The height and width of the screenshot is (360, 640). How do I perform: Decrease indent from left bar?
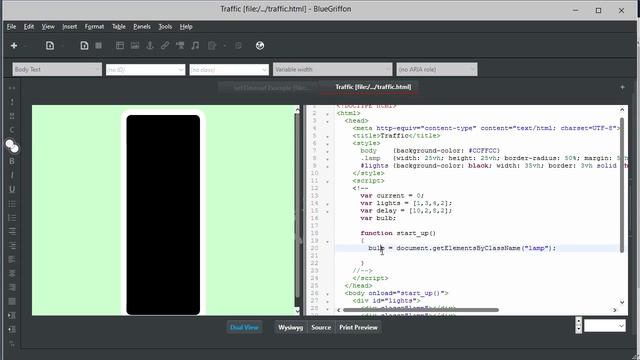[x=12, y=329]
